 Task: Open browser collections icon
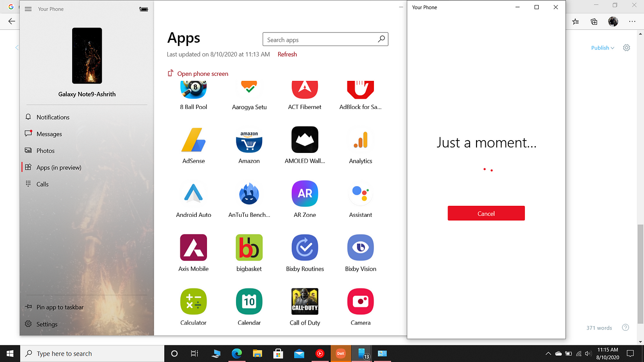(x=594, y=22)
